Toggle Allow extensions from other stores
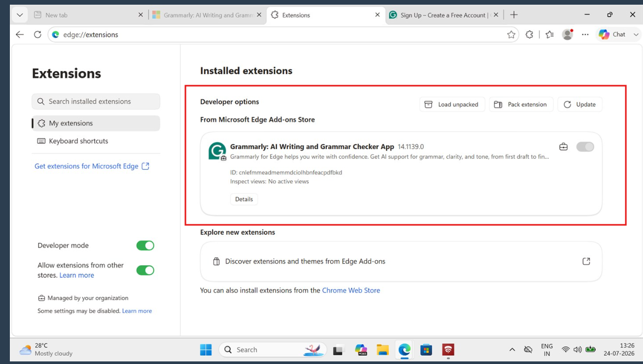Screen dimensions: 643x364 pyautogui.click(x=145, y=271)
